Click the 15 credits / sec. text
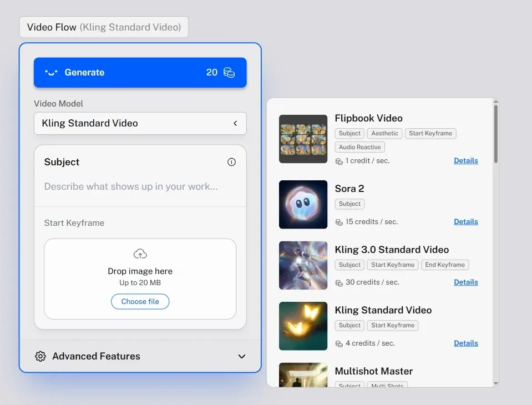This screenshot has height=405, width=532. 372,222
